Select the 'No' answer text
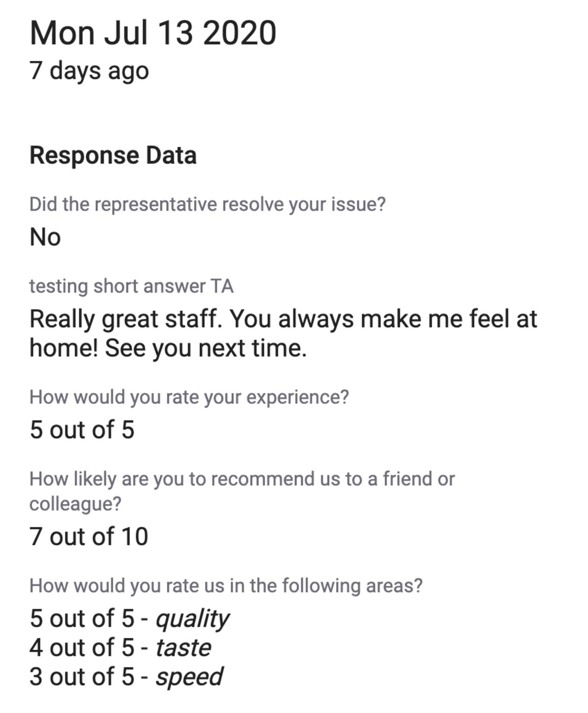This screenshot has width=588, height=713. [45, 237]
